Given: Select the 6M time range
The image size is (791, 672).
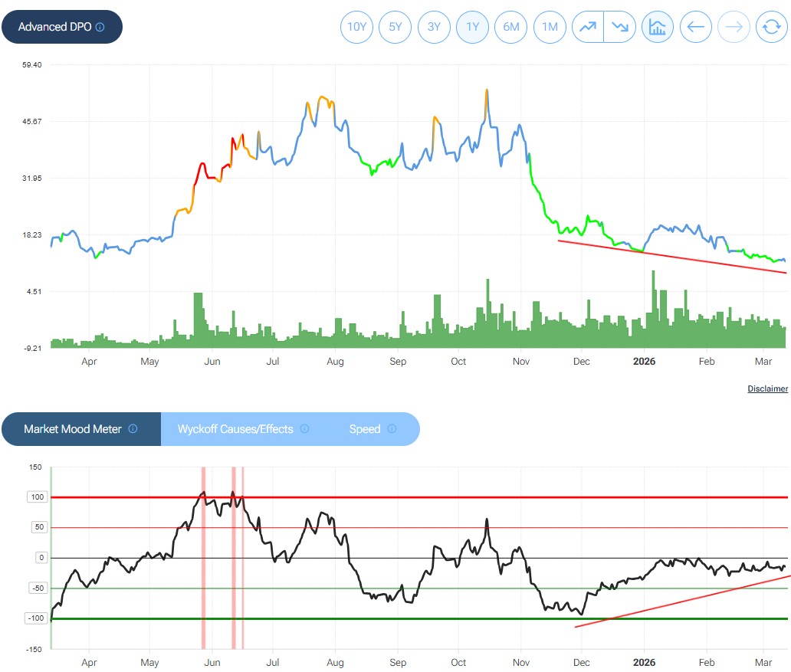Looking at the screenshot, I should pos(510,27).
